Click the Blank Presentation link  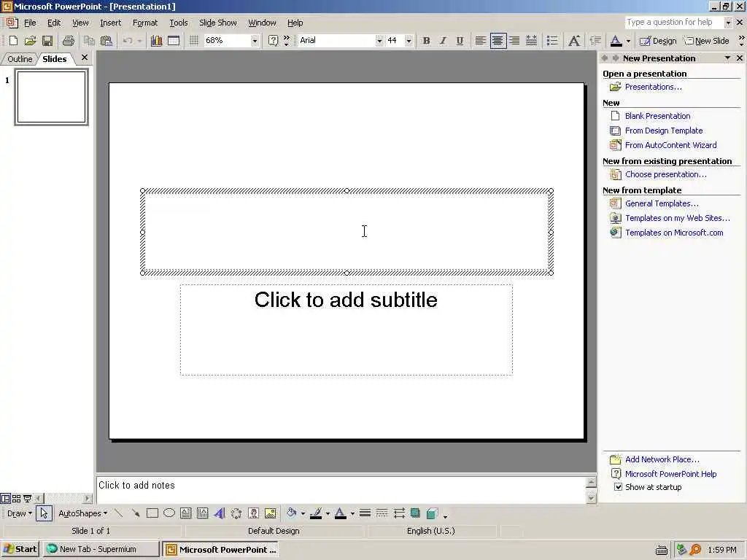point(657,116)
